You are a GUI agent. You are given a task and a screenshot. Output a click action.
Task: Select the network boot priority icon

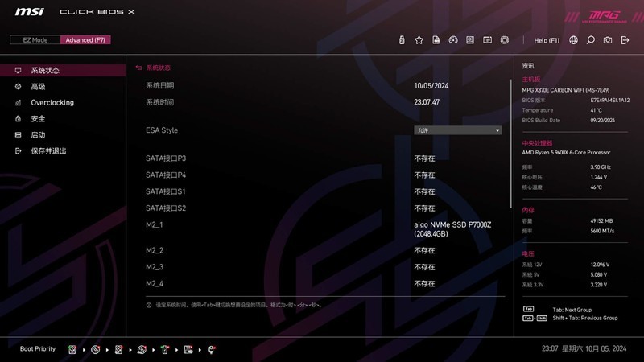pyautogui.click(x=211, y=350)
